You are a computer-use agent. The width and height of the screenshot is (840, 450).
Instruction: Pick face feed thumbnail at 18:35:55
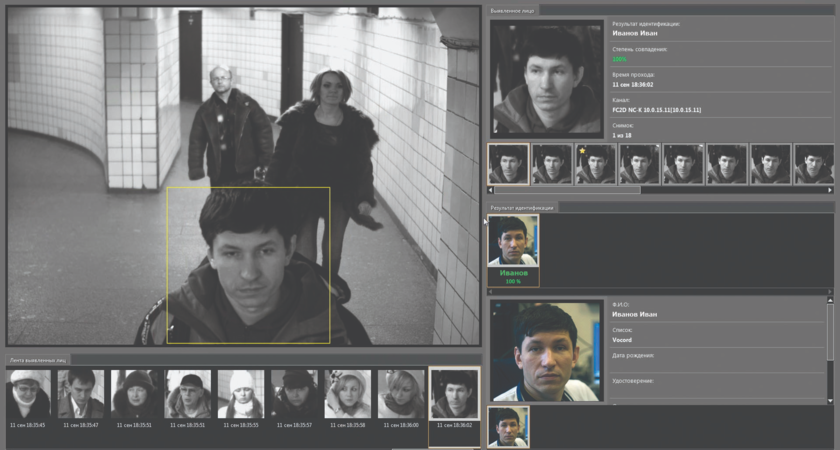click(x=241, y=394)
